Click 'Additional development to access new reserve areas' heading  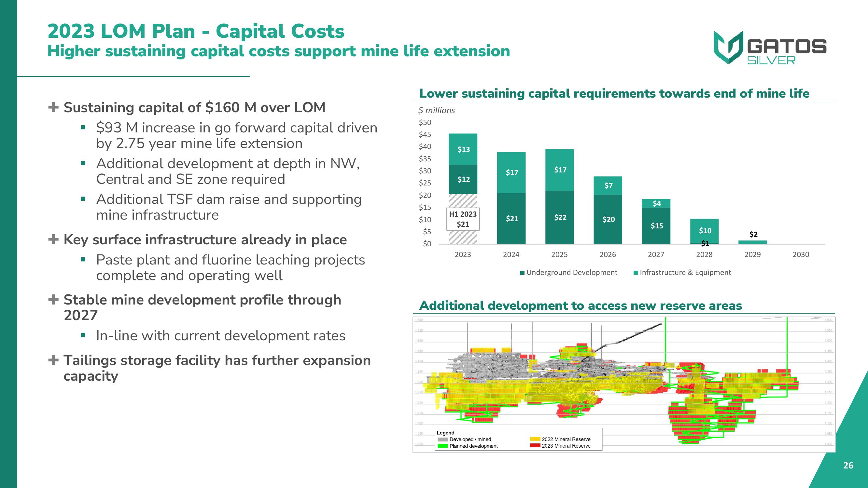pyautogui.click(x=580, y=305)
